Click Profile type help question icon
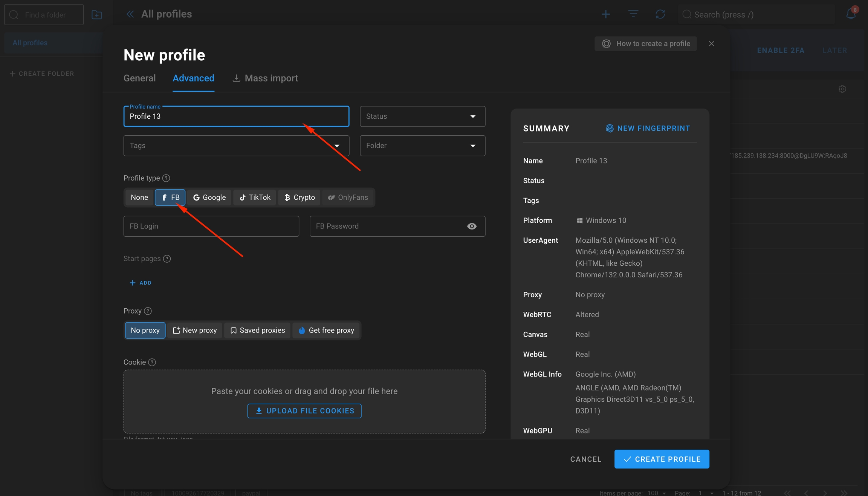Viewport: 868px width, 496px height. click(x=166, y=178)
